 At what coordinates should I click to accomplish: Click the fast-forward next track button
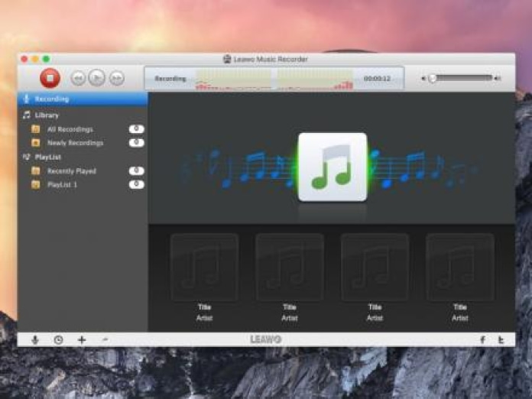117,79
